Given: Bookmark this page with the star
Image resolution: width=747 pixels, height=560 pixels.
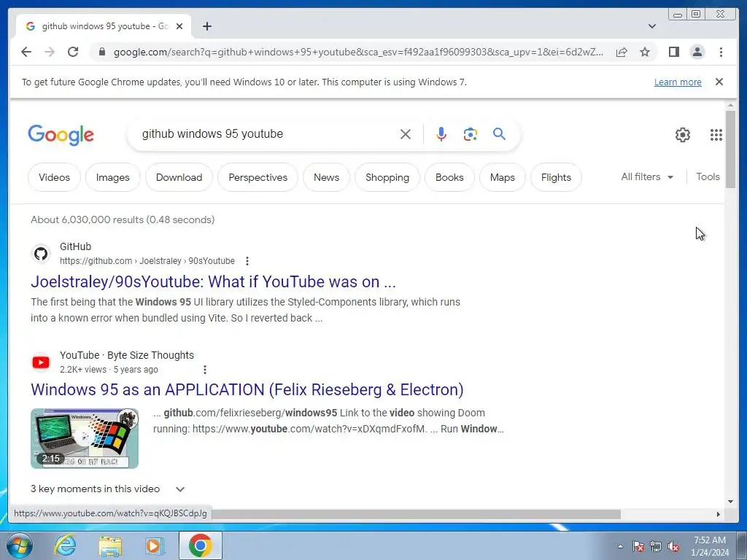Looking at the screenshot, I should tap(645, 52).
